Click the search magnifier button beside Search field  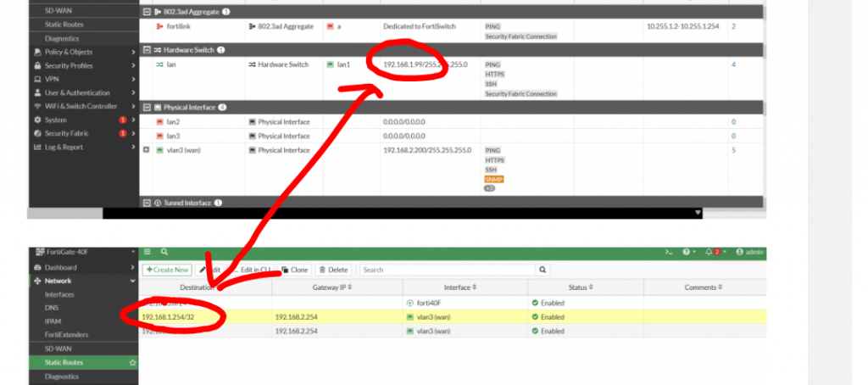[x=542, y=270]
